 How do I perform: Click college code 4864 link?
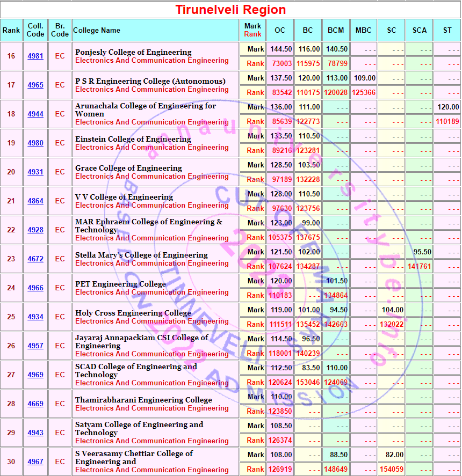[x=35, y=201]
